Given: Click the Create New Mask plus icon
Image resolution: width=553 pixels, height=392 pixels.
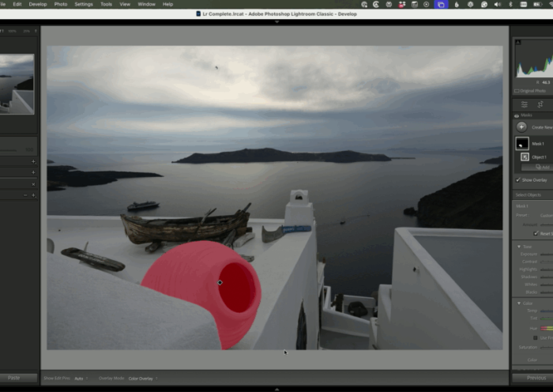Looking at the screenshot, I should point(521,126).
